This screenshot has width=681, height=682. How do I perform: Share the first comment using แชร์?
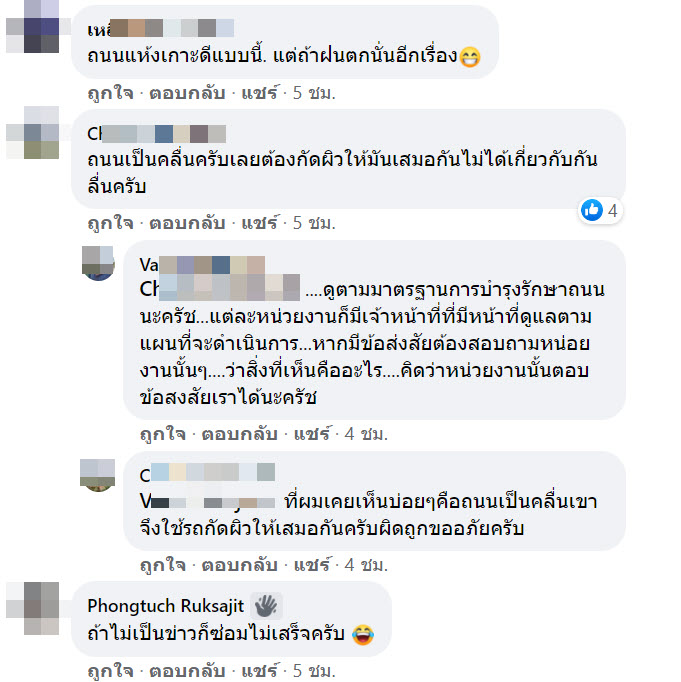pyautogui.click(x=260, y=93)
